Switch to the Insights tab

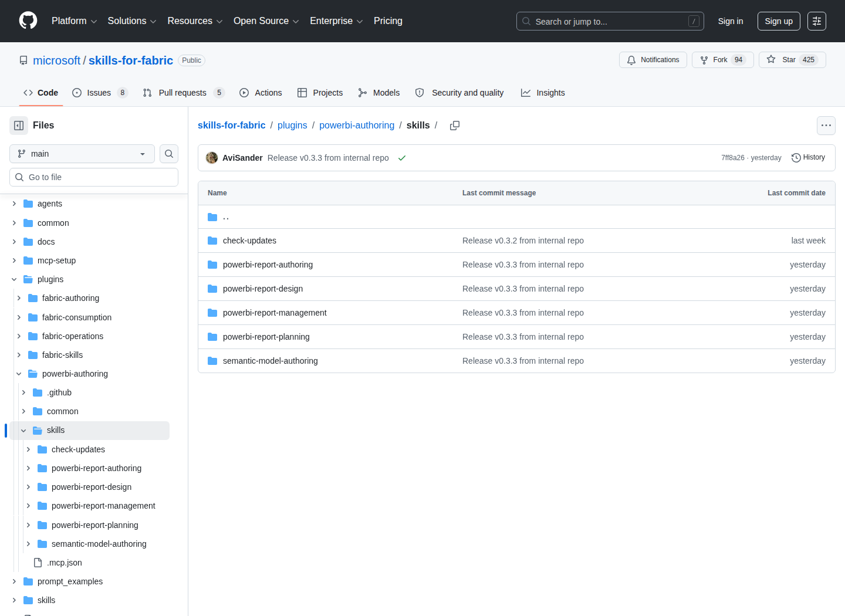coord(543,93)
